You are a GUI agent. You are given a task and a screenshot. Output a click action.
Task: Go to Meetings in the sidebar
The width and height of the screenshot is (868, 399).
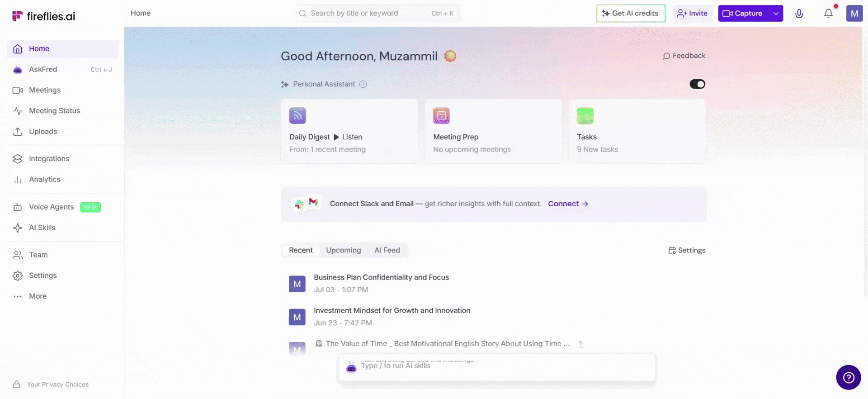click(63, 90)
